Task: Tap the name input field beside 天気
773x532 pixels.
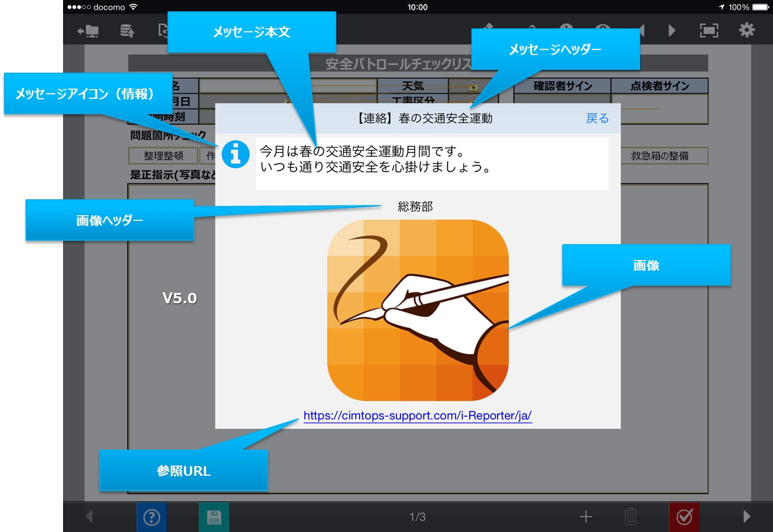Action: click(x=287, y=86)
